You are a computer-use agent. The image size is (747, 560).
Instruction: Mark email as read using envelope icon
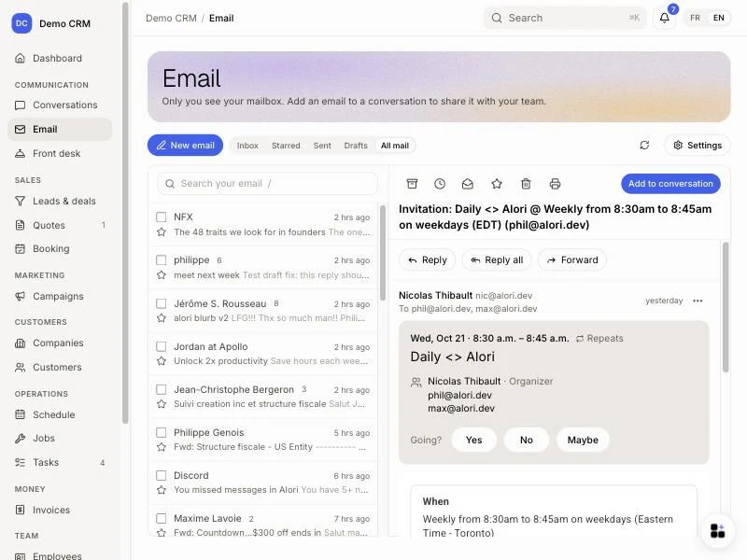[x=468, y=184]
